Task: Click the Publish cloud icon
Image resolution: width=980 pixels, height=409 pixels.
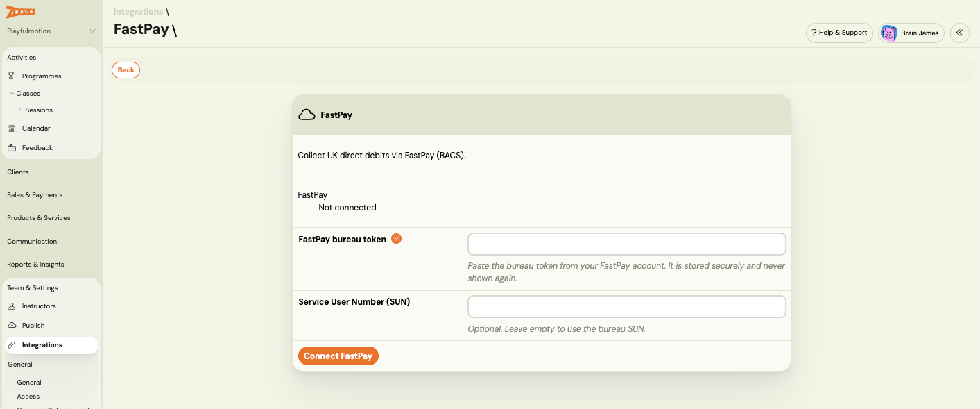Action: click(x=11, y=326)
